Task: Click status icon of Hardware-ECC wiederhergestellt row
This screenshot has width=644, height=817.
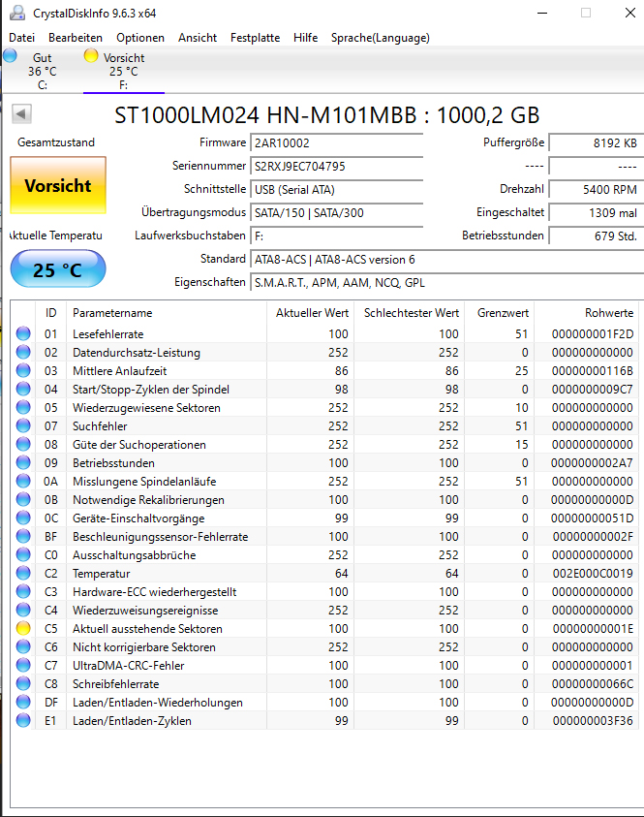Action: tap(23, 591)
